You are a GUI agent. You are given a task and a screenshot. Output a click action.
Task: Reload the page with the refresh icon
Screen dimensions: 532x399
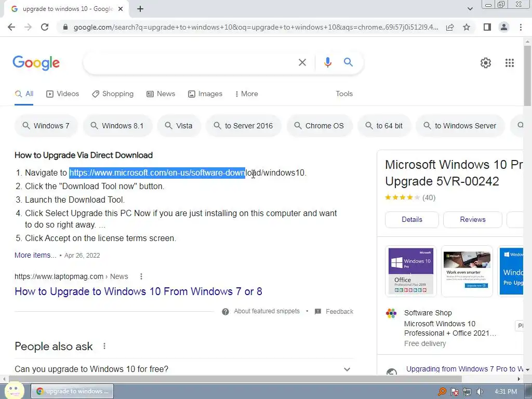(x=45, y=27)
